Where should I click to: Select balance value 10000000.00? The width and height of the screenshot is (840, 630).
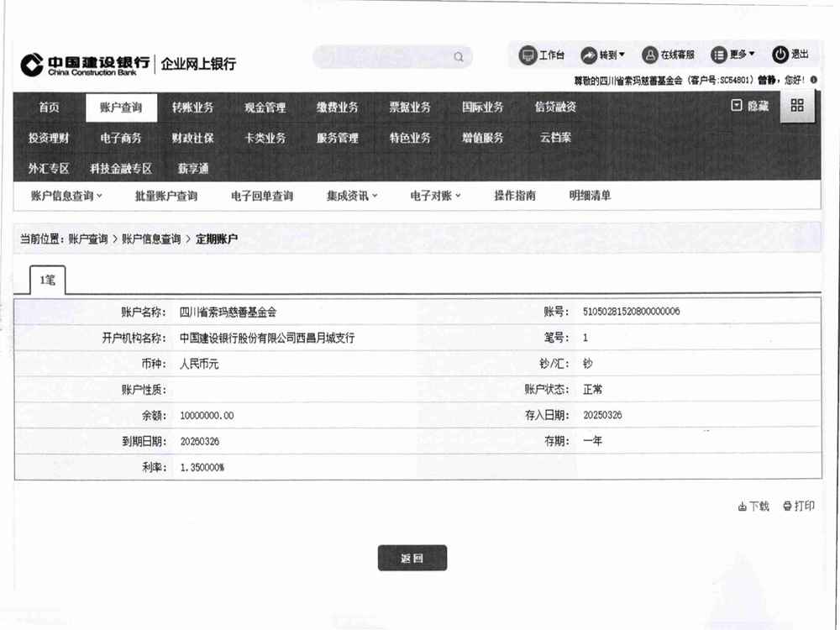pos(207,416)
